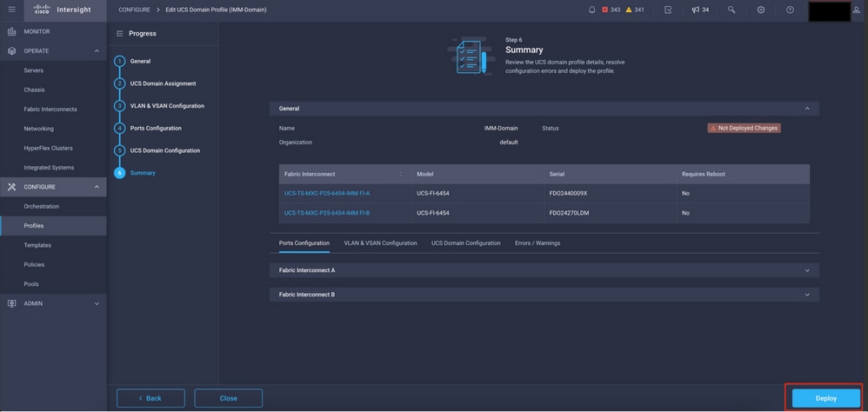Collapse the CONFIGURE section chevron
This screenshot has width=868, height=412.
coord(97,187)
